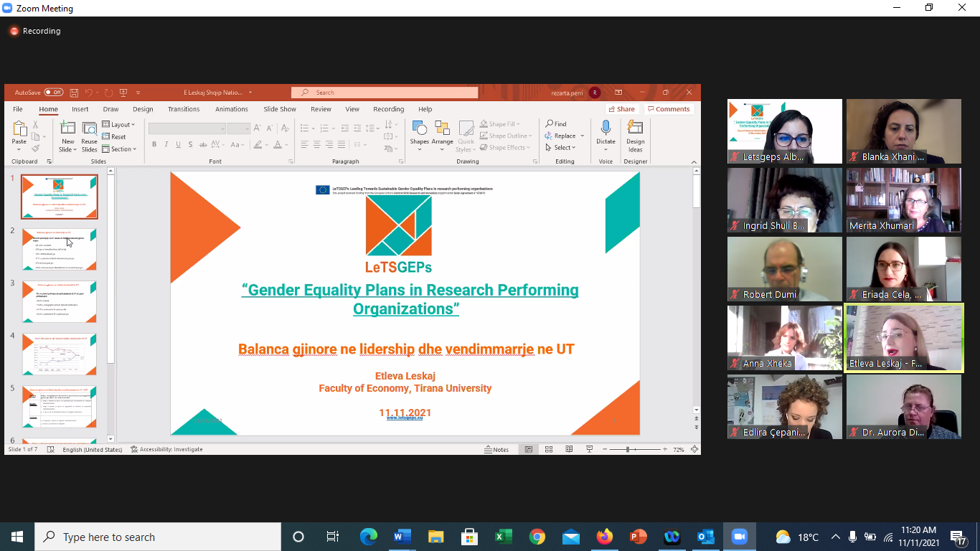The height and width of the screenshot is (551, 980).
Task: Click the Cut scissors icon
Action: (35, 125)
